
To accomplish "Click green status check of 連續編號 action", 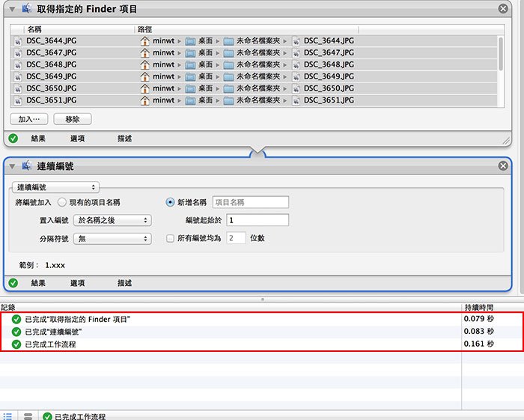I will coord(13,283).
